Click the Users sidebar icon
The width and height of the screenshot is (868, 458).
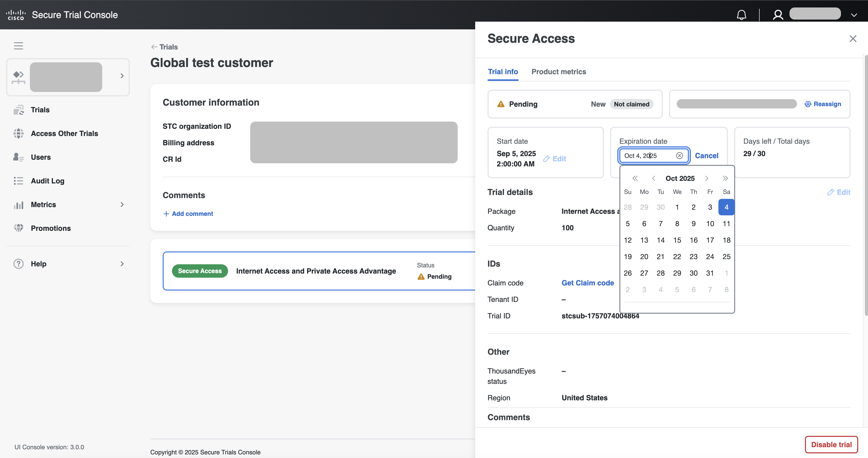point(19,157)
